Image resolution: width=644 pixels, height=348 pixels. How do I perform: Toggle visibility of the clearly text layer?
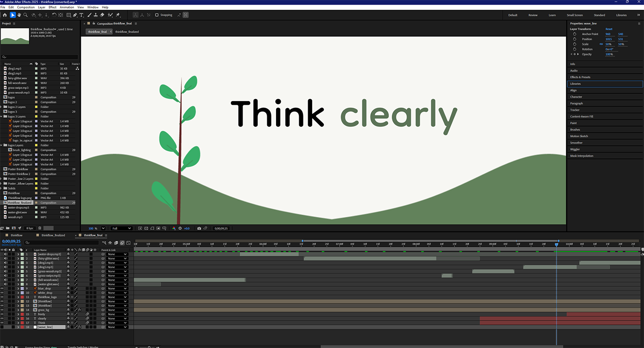[x=2, y=319]
